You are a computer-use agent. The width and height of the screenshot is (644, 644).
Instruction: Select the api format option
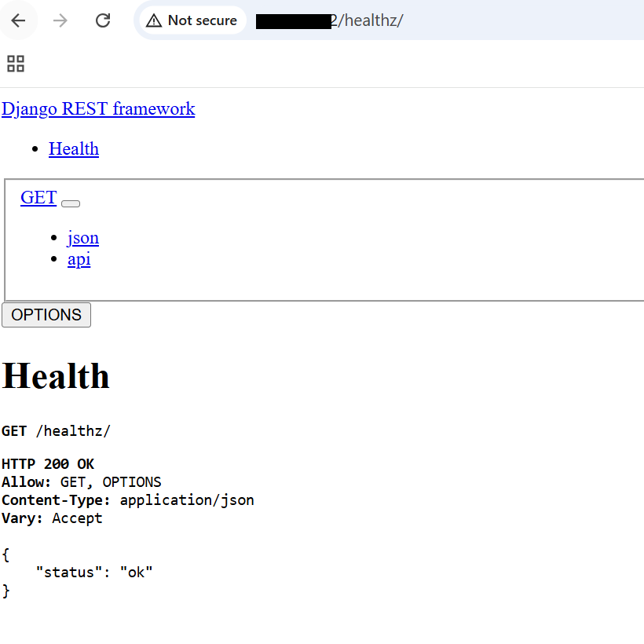pos(79,258)
